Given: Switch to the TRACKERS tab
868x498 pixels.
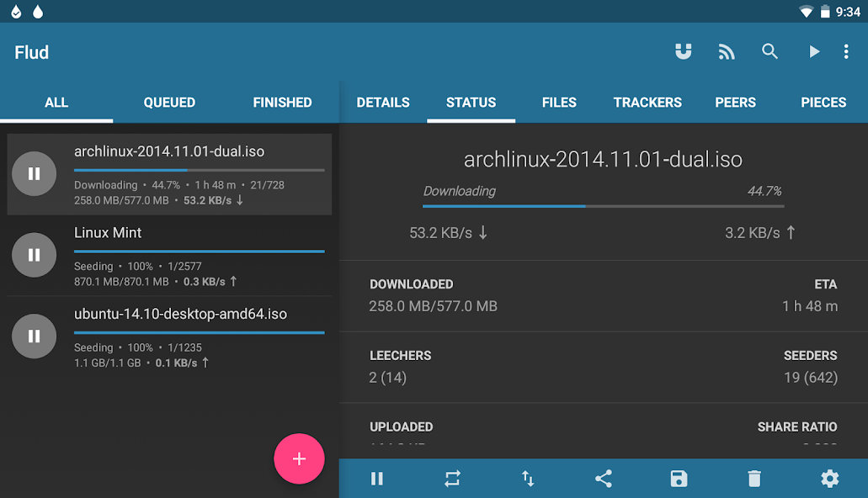Looking at the screenshot, I should click(x=647, y=102).
